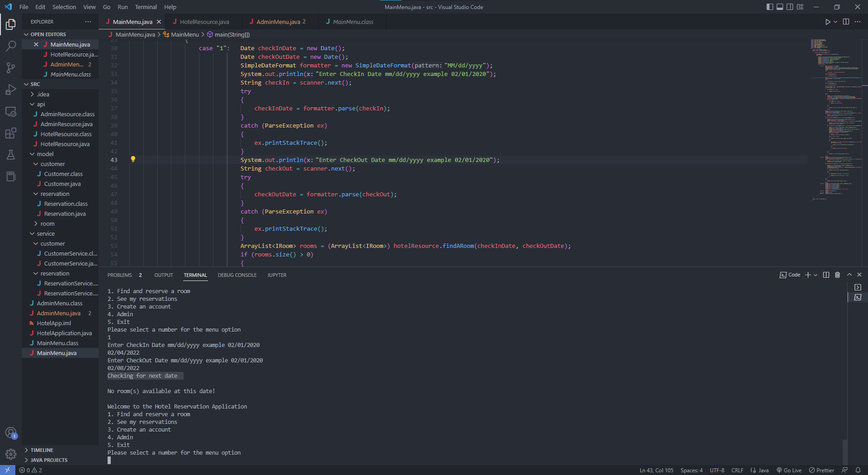Toggle primary side bar visibility
This screenshot has height=475, width=868.
point(770,7)
